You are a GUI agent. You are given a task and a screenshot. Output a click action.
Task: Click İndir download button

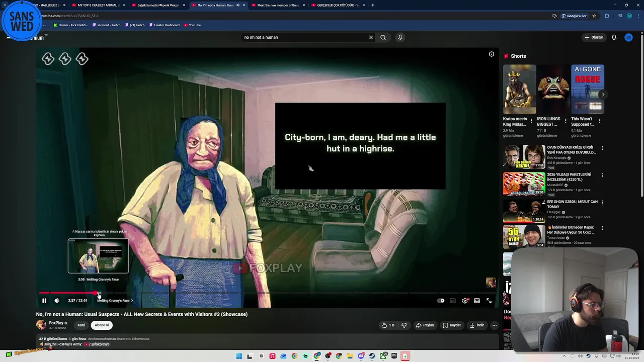[476, 325]
